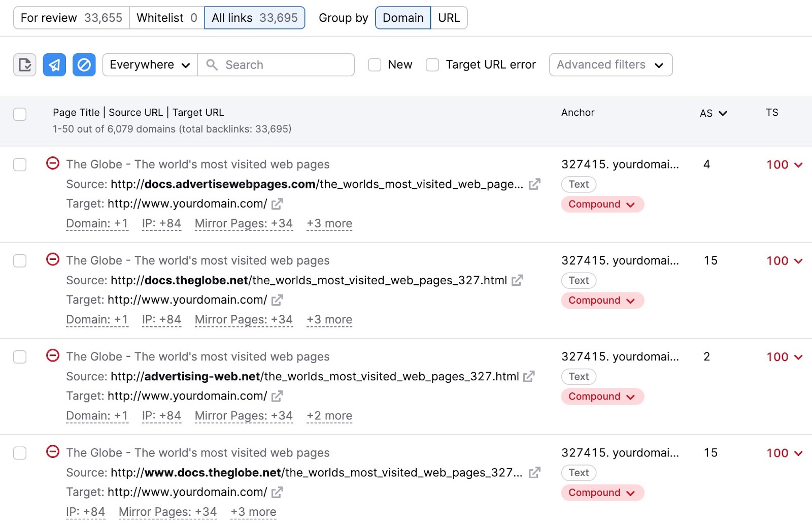Click 'Mirror Pages: +34' in www.docs.theglobe.net row
Image resolution: width=812 pixels, height=529 pixels.
167,512
